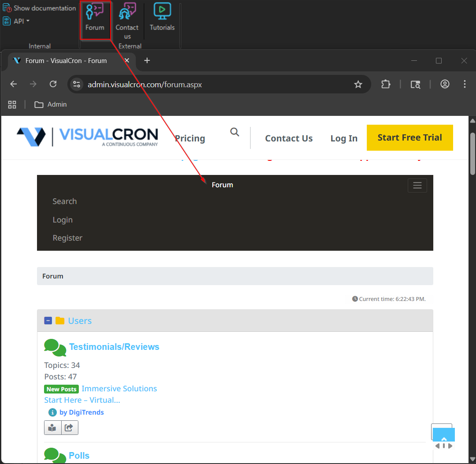Open the Testimonials/Reviews forum link
The width and height of the screenshot is (476, 464).
pyautogui.click(x=114, y=347)
